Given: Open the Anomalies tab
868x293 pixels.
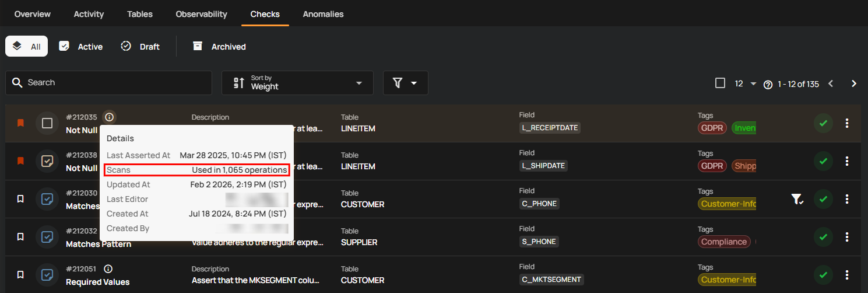Looking at the screenshot, I should pyautogui.click(x=323, y=14).
